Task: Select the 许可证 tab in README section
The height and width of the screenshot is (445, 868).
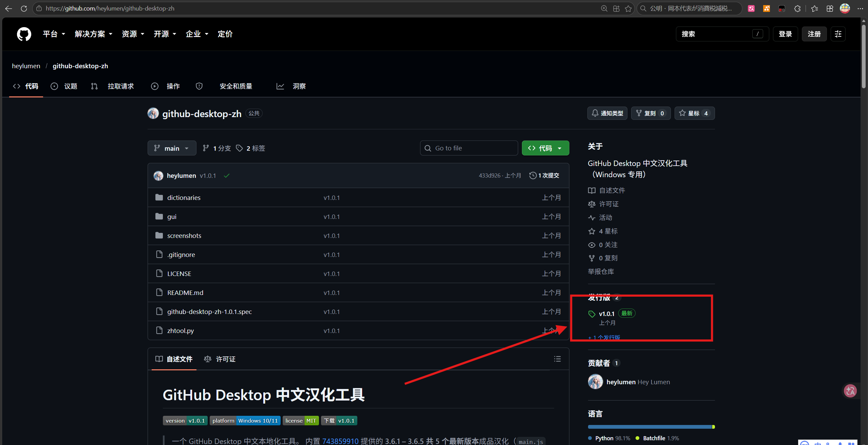Action: (x=220, y=359)
